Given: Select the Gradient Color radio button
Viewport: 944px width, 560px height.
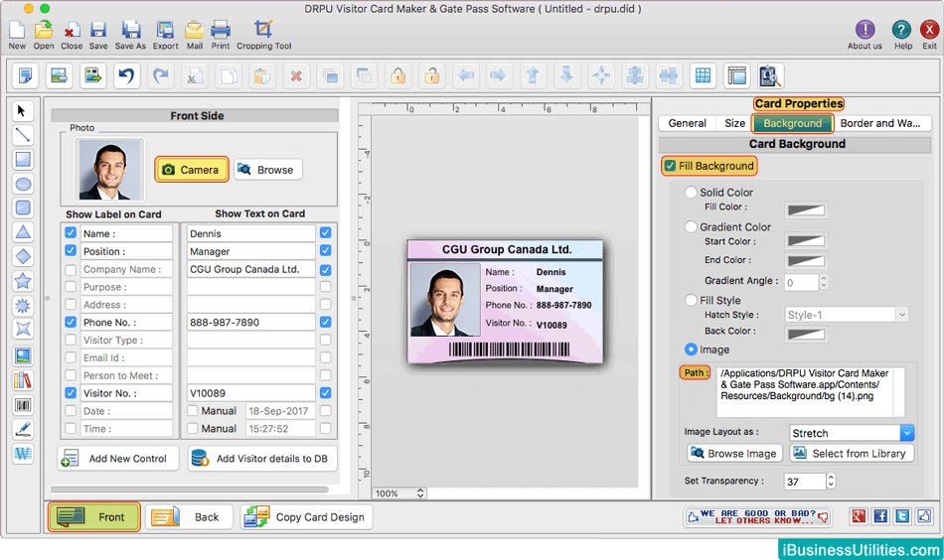Looking at the screenshot, I should click(x=691, y=226).
